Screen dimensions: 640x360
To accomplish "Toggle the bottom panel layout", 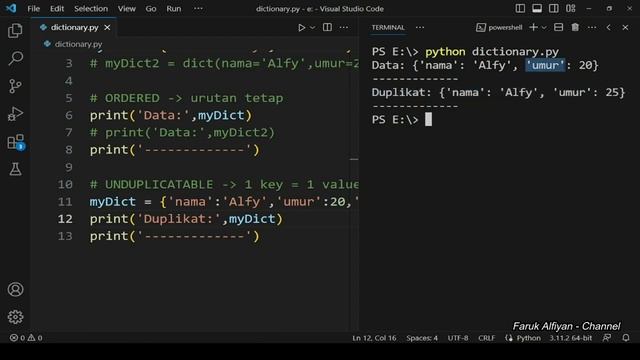I will [x=537, y=9].
